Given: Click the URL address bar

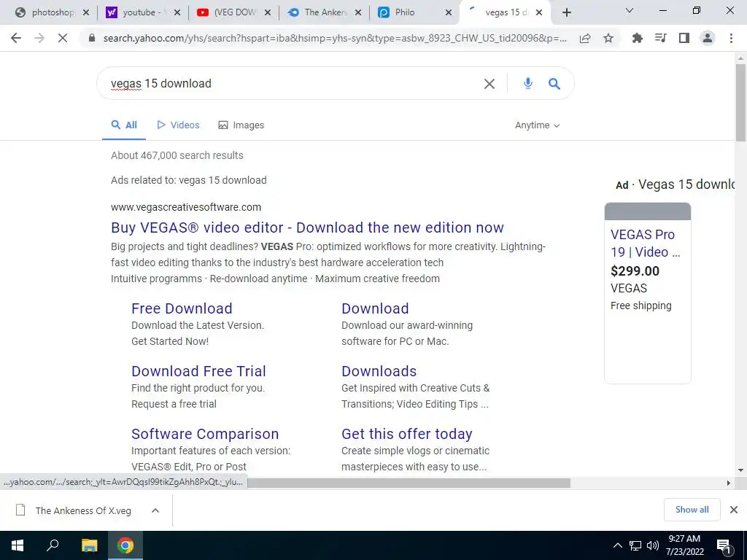Looking at the screenshot, I should (x=335, y=38).
